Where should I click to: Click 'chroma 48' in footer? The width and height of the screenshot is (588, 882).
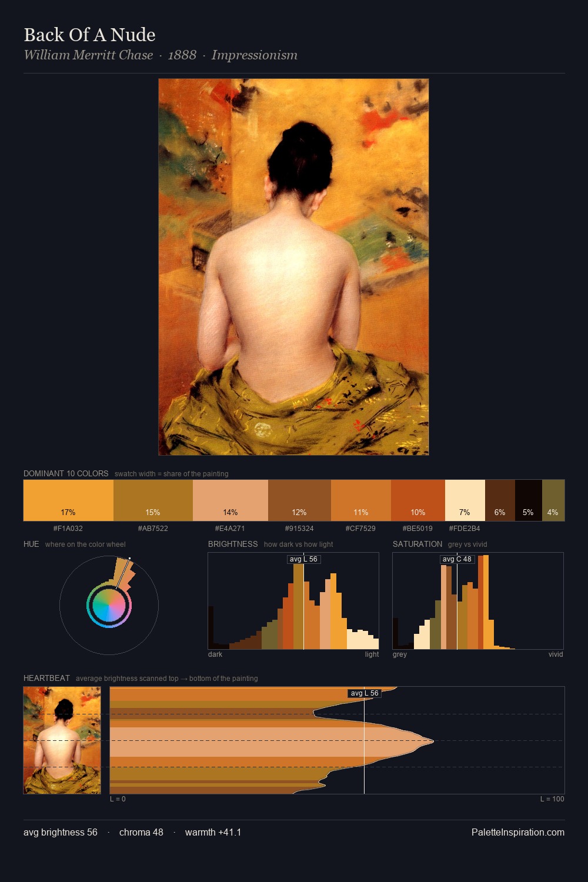click(x=141, y=832)
